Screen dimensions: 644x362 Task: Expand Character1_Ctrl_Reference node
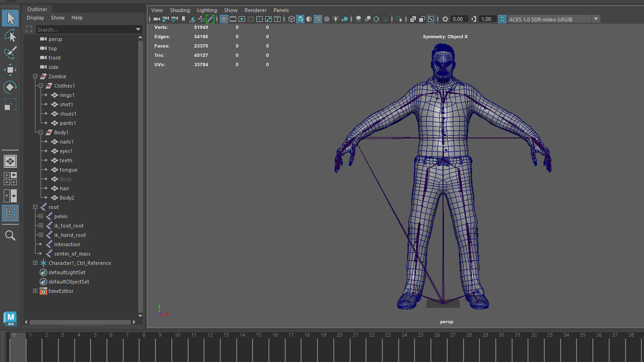[x=35, y=263]
